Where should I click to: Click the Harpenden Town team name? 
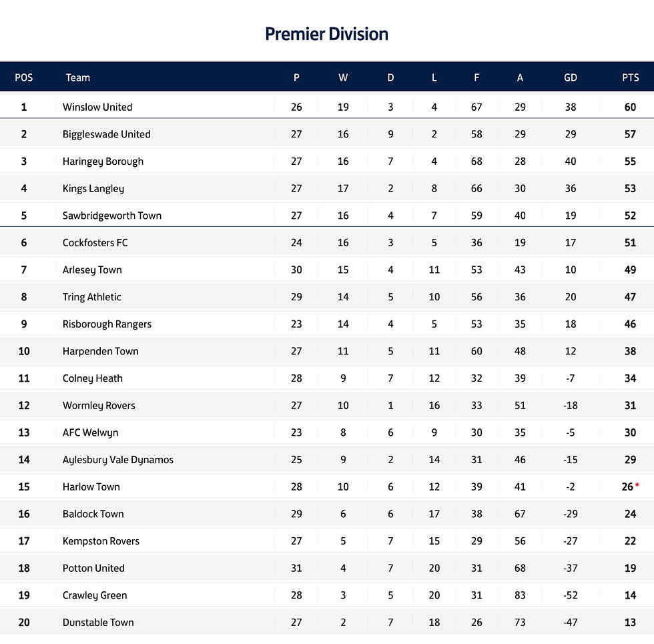tap(101, 351)
